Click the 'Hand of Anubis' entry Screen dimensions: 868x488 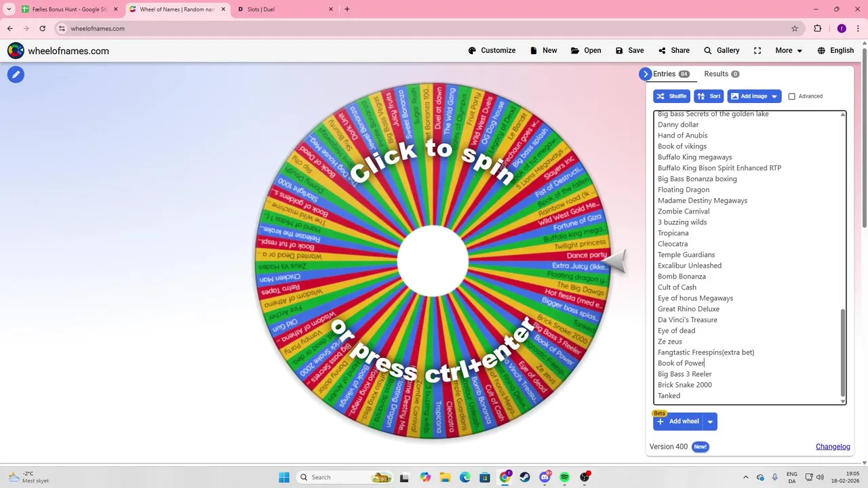pos(682,136)
